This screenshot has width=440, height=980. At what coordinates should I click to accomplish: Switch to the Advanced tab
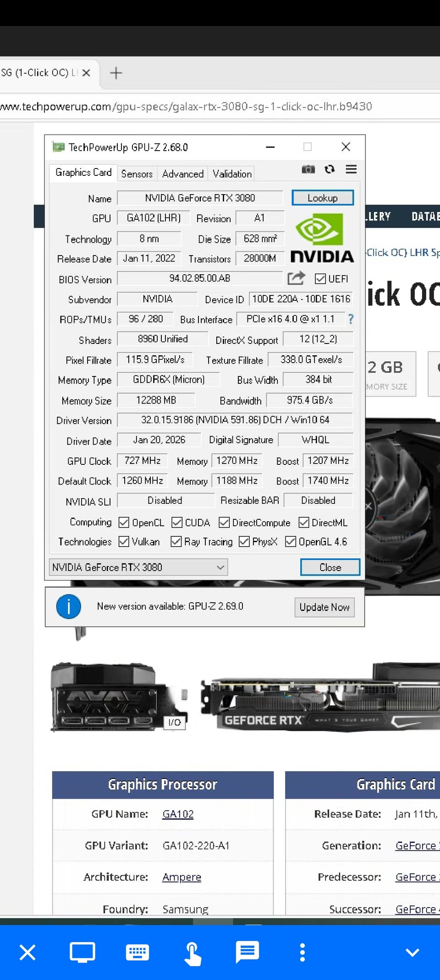[182, 174]
